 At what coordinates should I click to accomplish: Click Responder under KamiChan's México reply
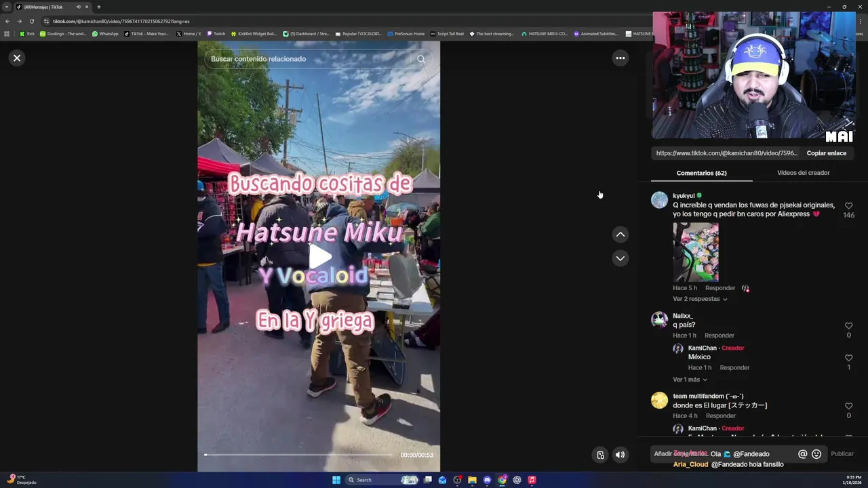coord(734,367)
